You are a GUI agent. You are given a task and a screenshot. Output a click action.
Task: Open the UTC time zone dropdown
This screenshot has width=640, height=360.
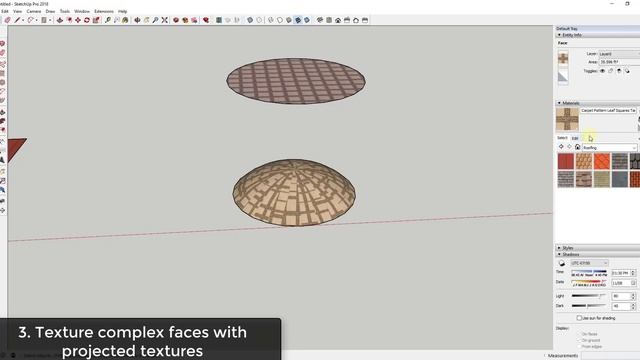click(589, 263)
